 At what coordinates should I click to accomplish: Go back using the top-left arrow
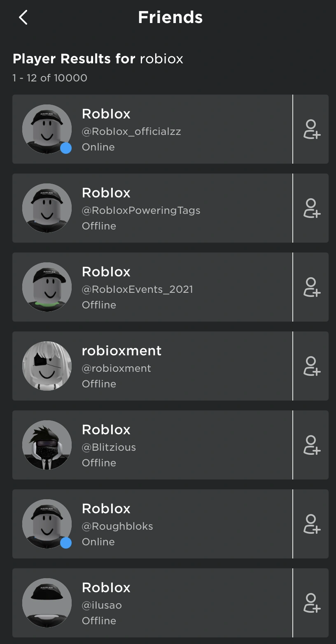click(23, 17)
